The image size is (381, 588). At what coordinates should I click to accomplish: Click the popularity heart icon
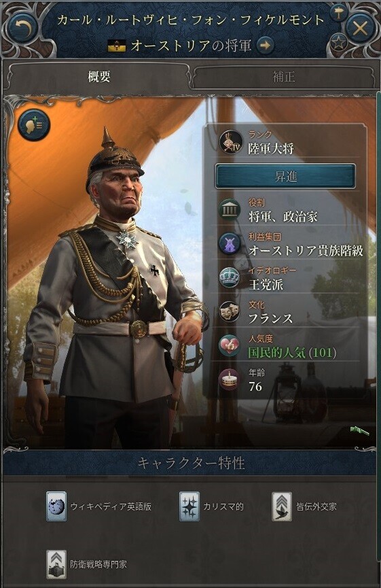[230, 345]
